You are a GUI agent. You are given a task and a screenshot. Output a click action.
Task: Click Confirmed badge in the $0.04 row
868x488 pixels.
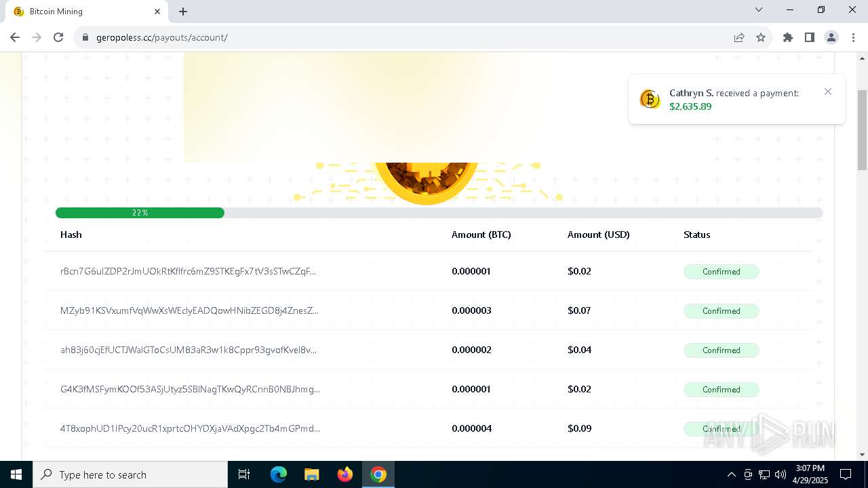721,350
